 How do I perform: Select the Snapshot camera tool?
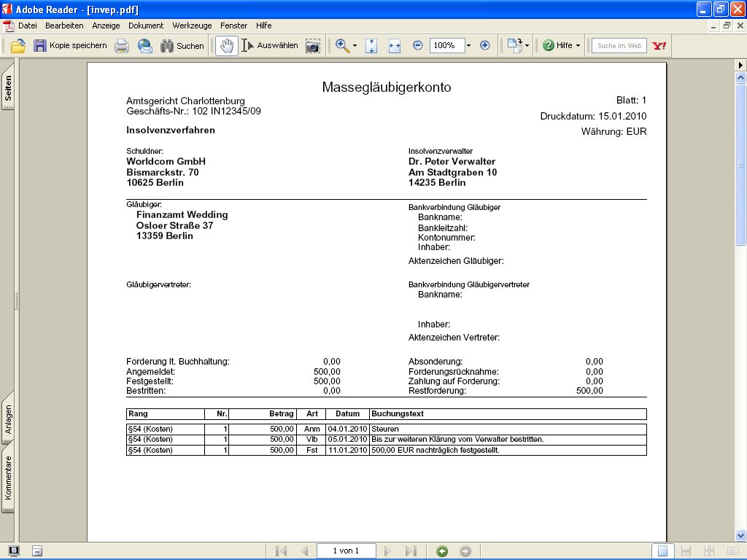(312, 46)
